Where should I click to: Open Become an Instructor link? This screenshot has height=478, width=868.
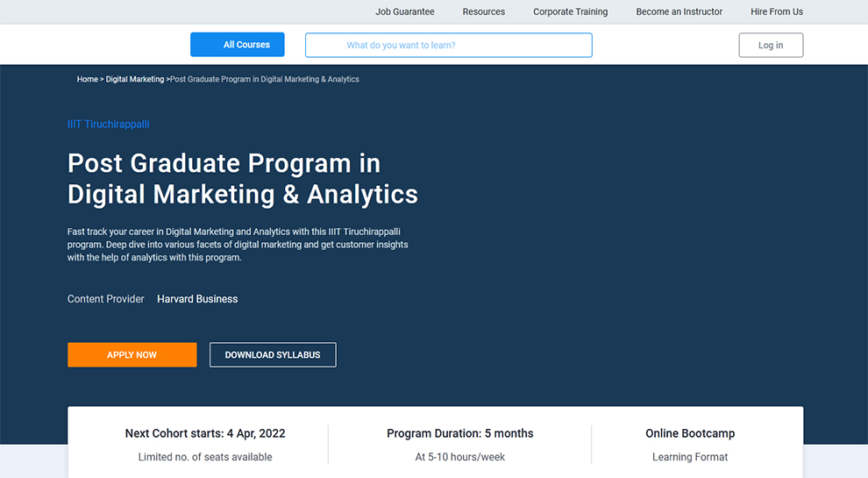click(x=679, y=11)
